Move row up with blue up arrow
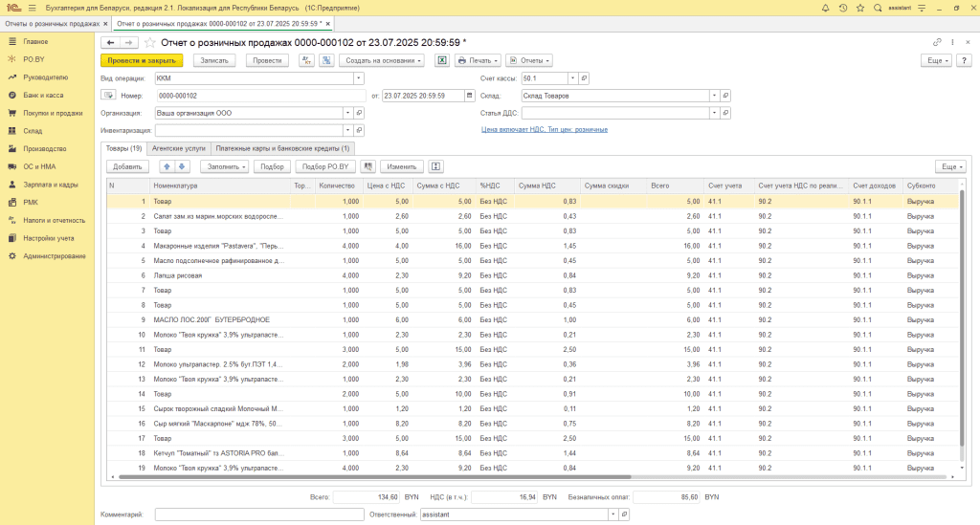Image resolution: width=980 pixels, height=525 pixels. coord(165,166)
